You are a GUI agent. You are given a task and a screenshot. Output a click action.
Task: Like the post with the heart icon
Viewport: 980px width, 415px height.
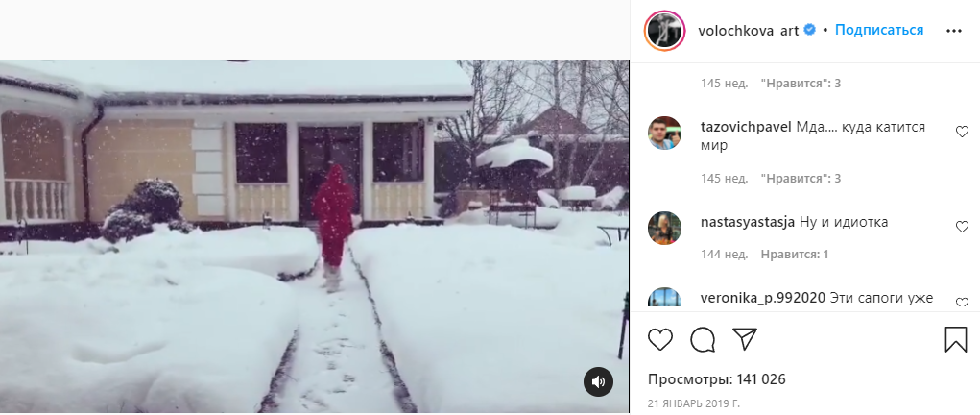[660, 339]
